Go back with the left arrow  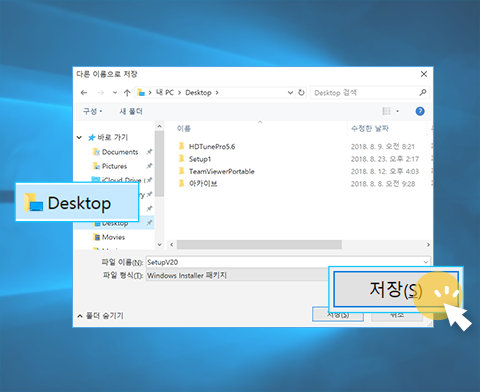coord(84,93)
